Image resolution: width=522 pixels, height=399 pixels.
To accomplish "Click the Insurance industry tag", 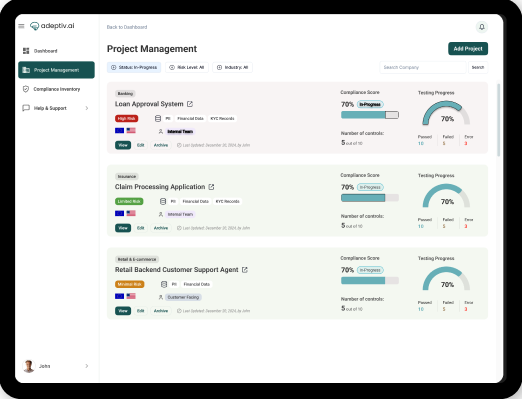I will point(127,176).
